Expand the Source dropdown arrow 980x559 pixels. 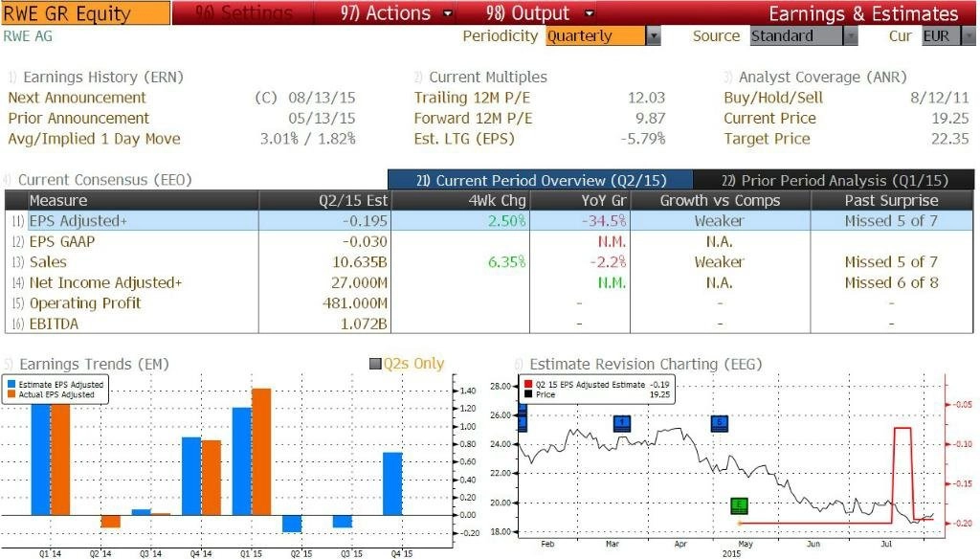(x=851, y=36)
